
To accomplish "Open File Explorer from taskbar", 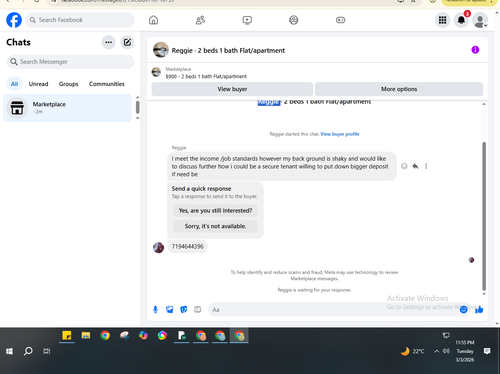I will point(86,336).
